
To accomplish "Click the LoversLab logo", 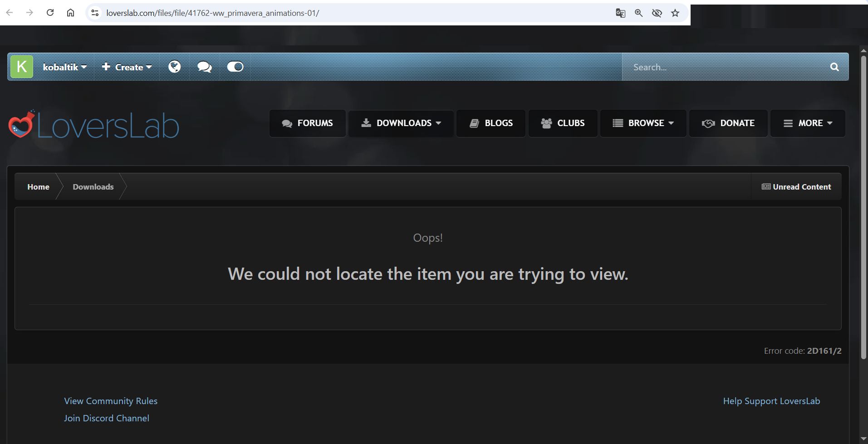I will [94, 125].
